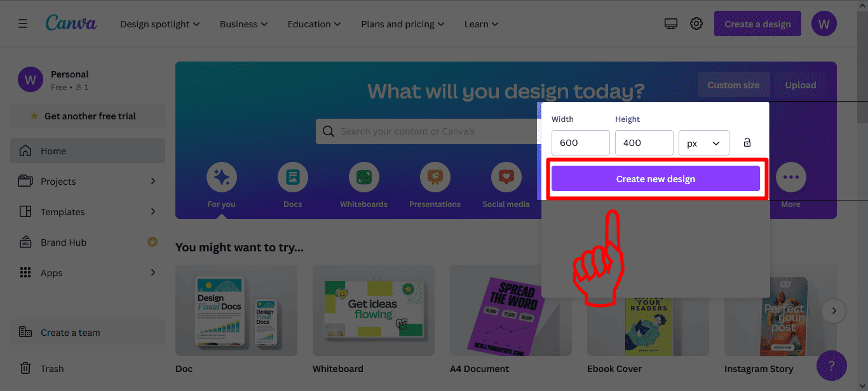This screenshot has width=868, height=391.
Task: Click the Upload button
Action: pos(801,84)
